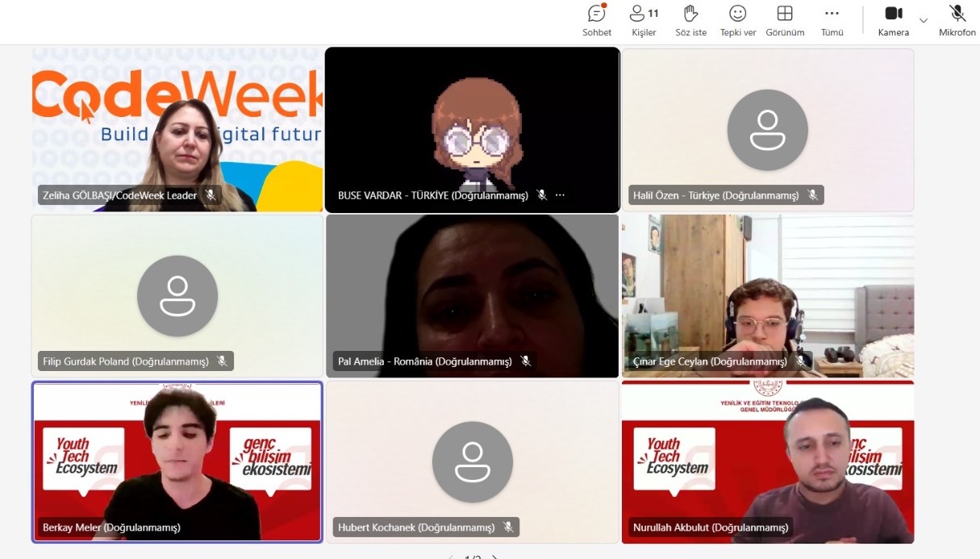Open the Görünüm view options
980x559 pixels.
(x=784, y=21)
